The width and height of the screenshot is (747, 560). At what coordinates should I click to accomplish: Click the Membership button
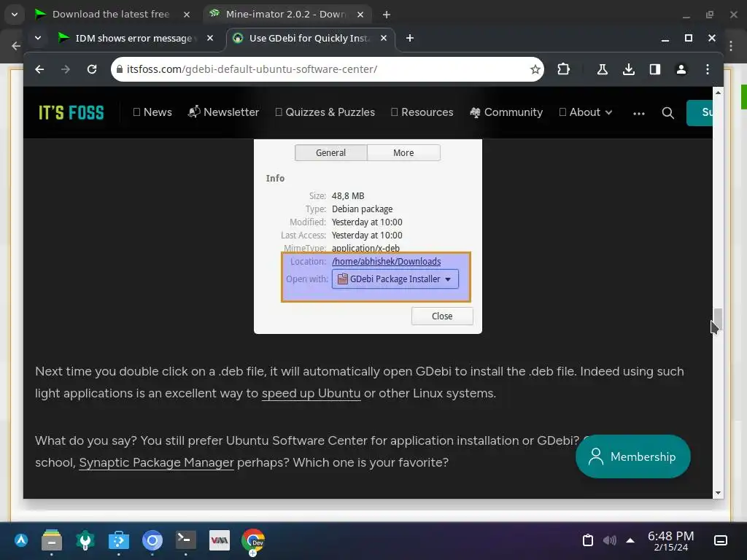(x=632, y=456)
